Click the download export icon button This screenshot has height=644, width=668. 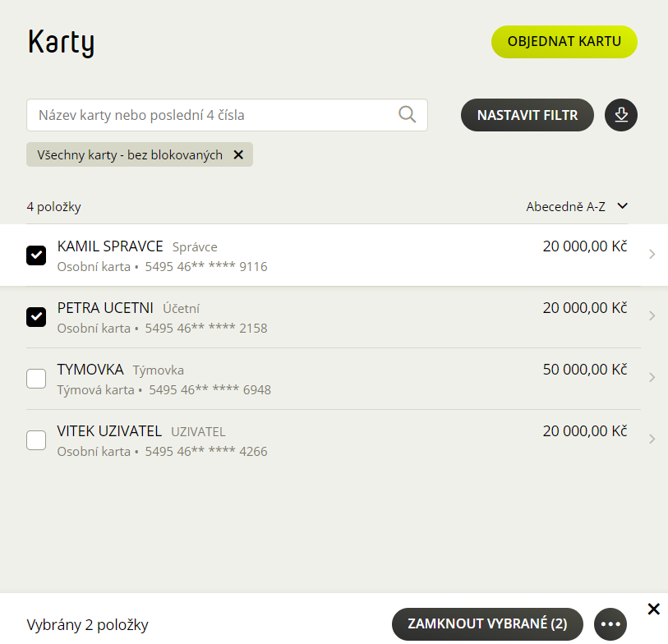pyautogui.click(x=620, y=115)
